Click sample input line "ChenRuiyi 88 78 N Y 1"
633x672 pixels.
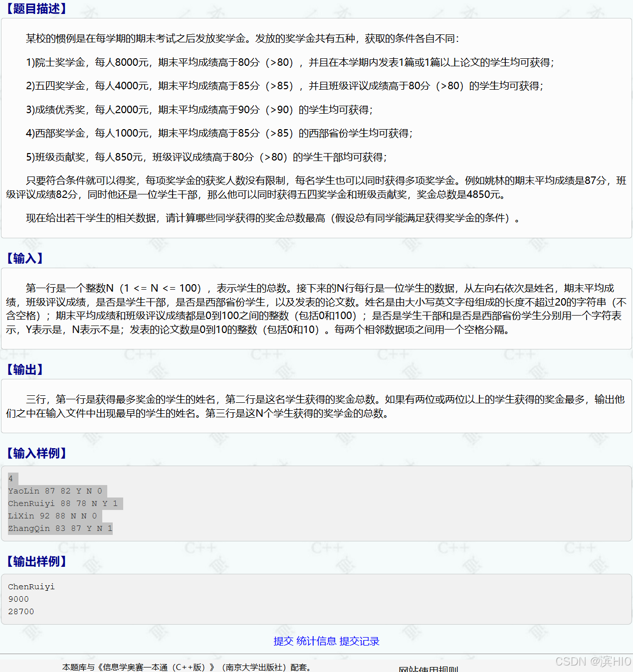63,504
